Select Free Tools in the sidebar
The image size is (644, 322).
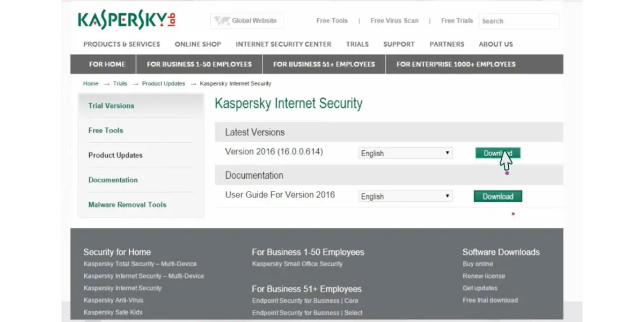coord(106,130)
